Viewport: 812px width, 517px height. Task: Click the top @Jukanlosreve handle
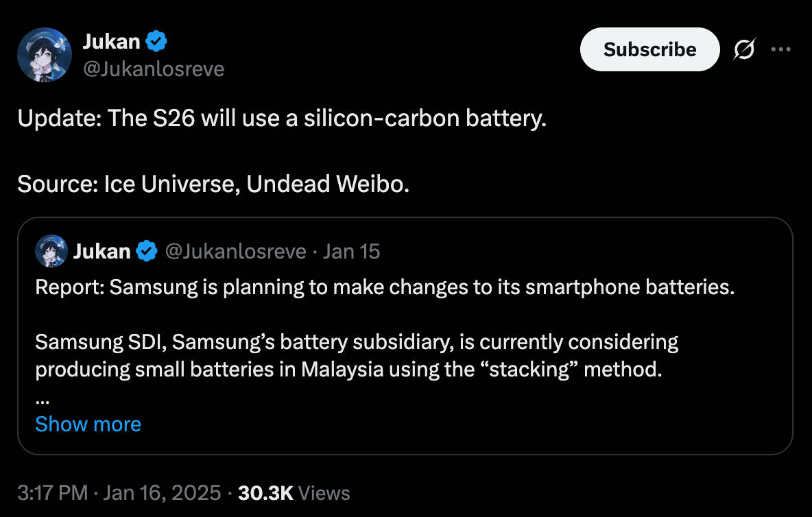pyautogui.click(x=153, y=69)
